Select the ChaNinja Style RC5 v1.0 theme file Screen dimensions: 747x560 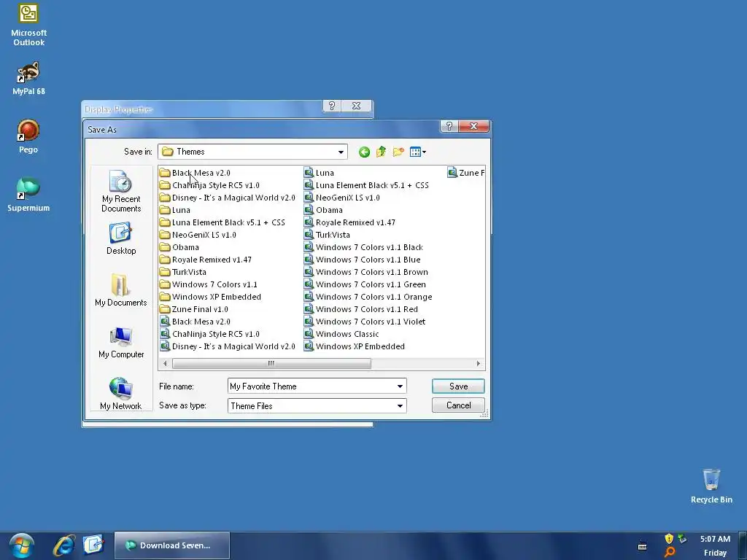(209, 334)
